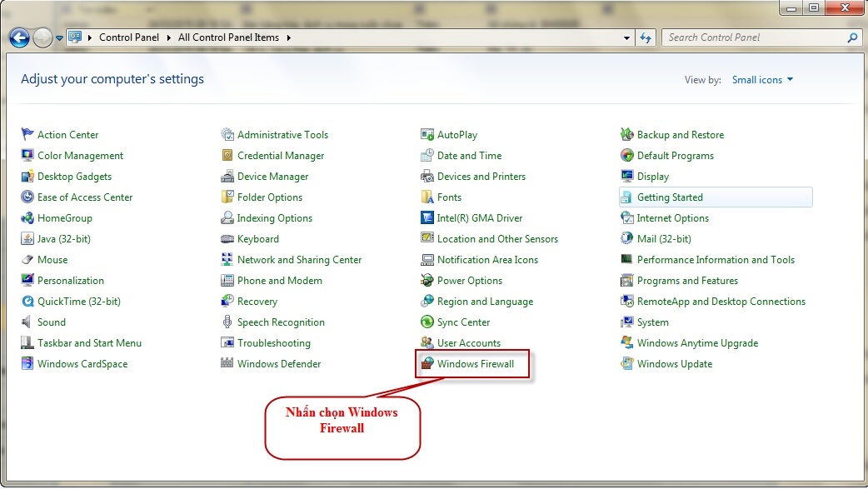Viewport: 868px width, 489px height.
Task: Click the Sound speaker icon
Action: (x=27, y=322)
